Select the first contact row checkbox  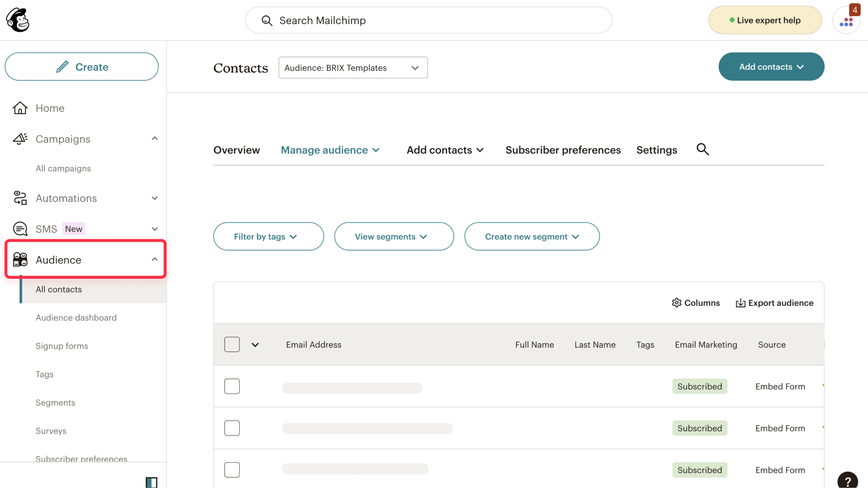tap(232, 386)
